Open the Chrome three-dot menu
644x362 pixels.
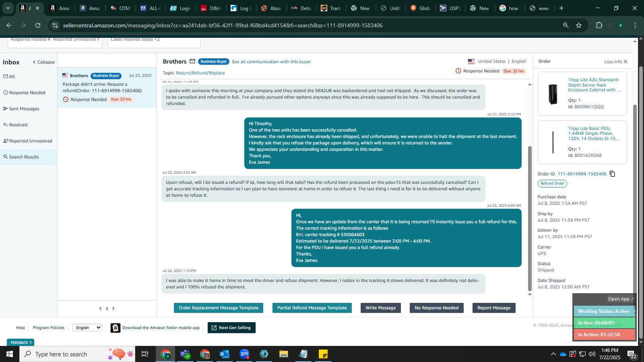click(x=635, y=25)
